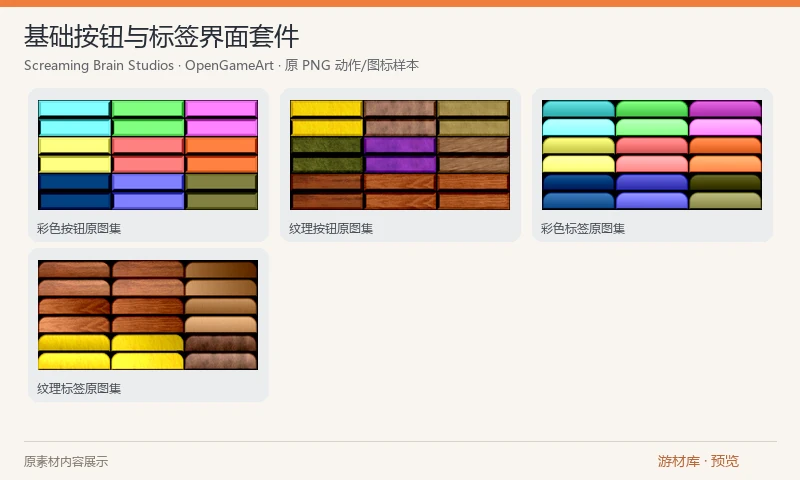Open the 纹理标签原图集 sprite sheet image
The height and width of the screenshot is (480, 800).
point(148,315)
